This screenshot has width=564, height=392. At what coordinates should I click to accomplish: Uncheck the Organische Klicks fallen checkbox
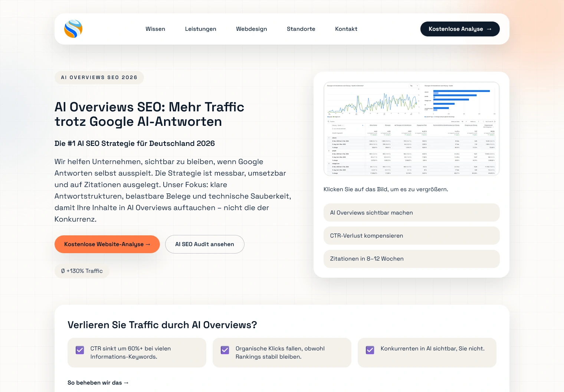point(225,350)
